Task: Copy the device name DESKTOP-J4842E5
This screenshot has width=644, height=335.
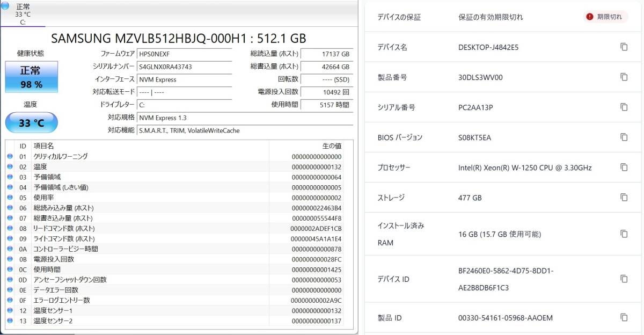Action: 624,47
